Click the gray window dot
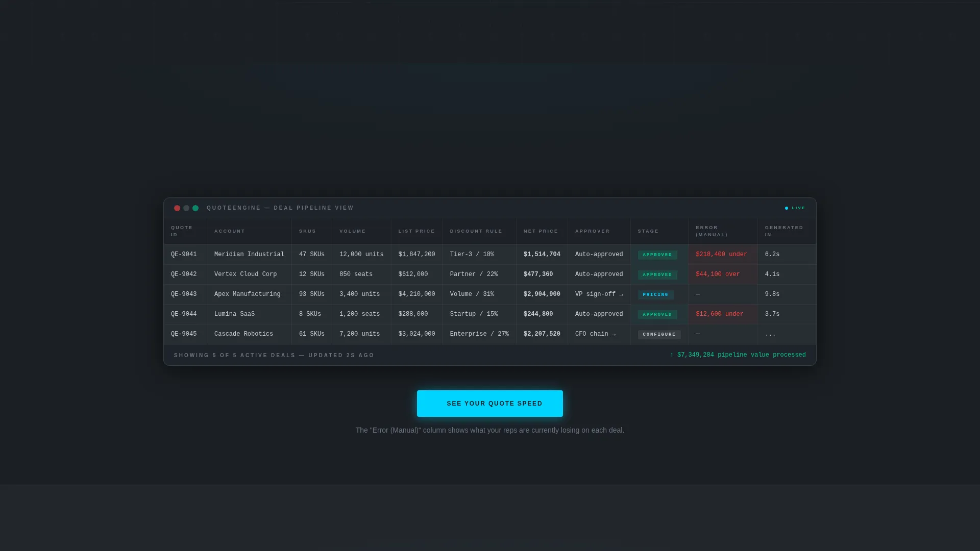This screenshot has height=551, width=980. tap(186, 208)
